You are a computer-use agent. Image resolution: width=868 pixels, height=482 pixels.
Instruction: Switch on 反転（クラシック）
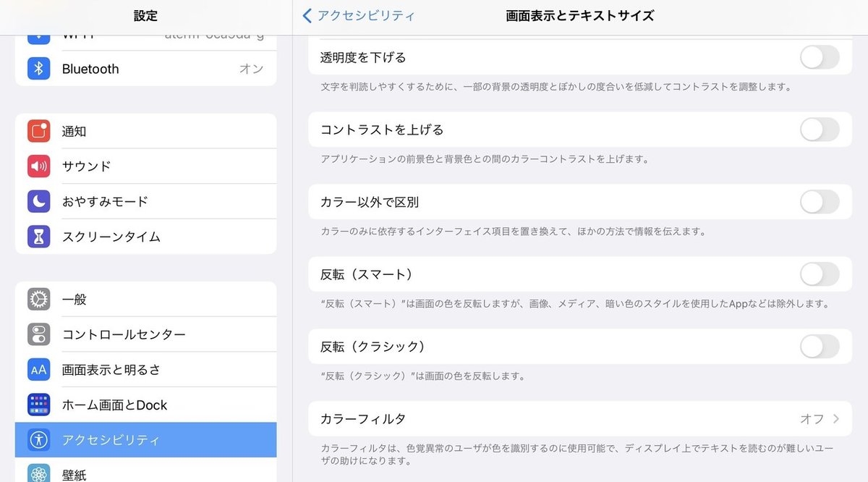tap(818, 347)
